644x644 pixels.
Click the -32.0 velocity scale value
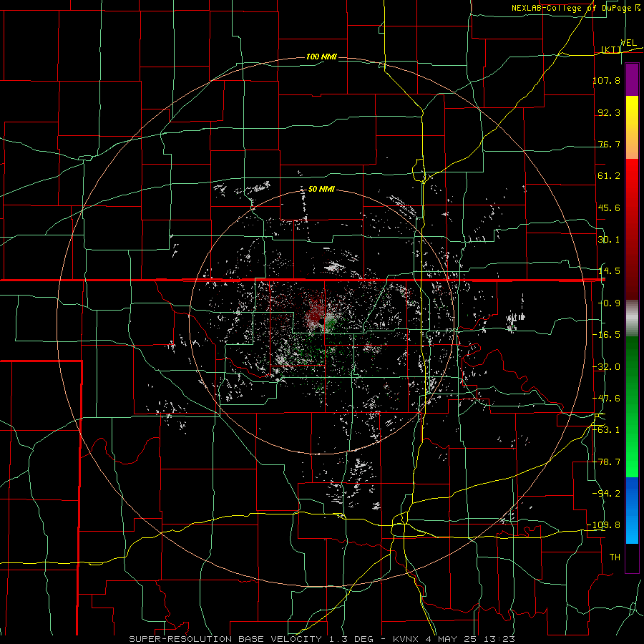[606, 367]
